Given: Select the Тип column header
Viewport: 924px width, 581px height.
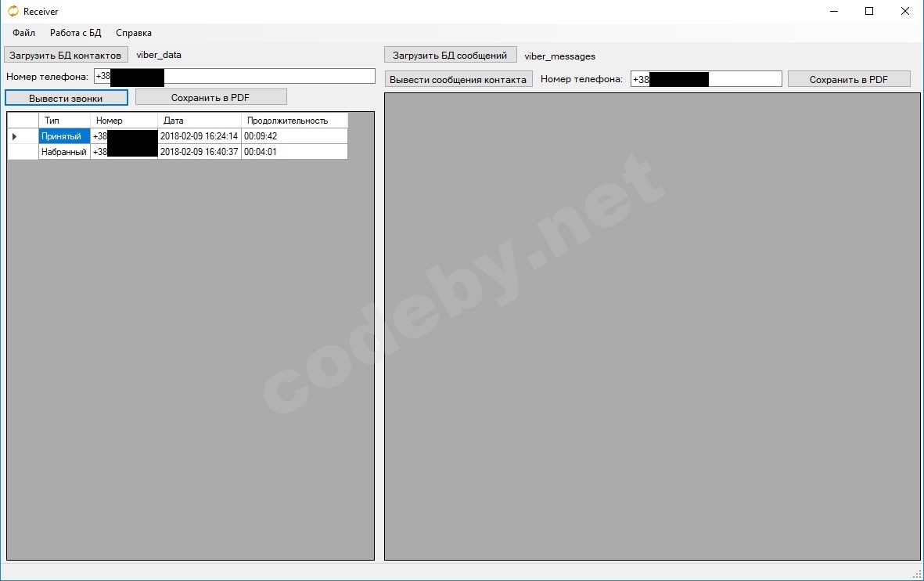Looking at the screenshot, I should [64, 121].
